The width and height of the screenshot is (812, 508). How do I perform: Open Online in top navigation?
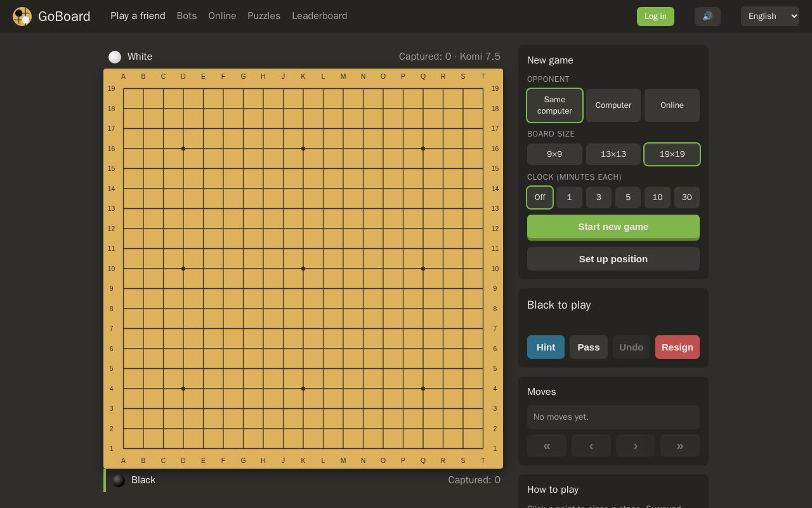[222, 16]
